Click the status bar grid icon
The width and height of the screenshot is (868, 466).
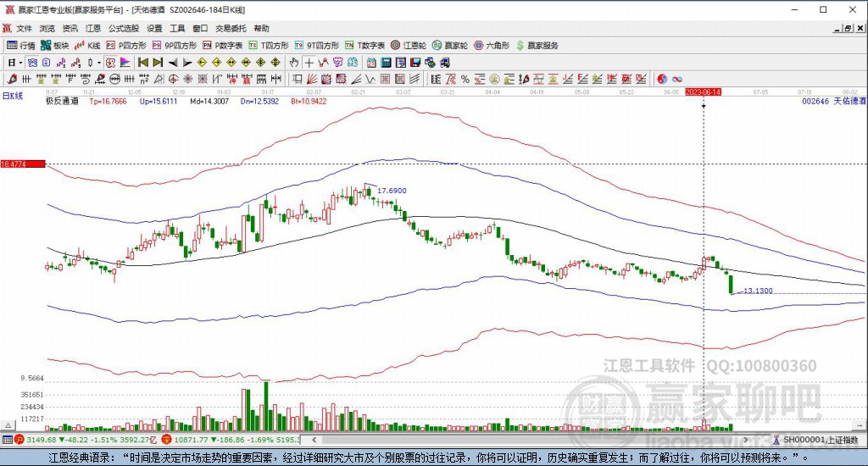click(7, 440)
